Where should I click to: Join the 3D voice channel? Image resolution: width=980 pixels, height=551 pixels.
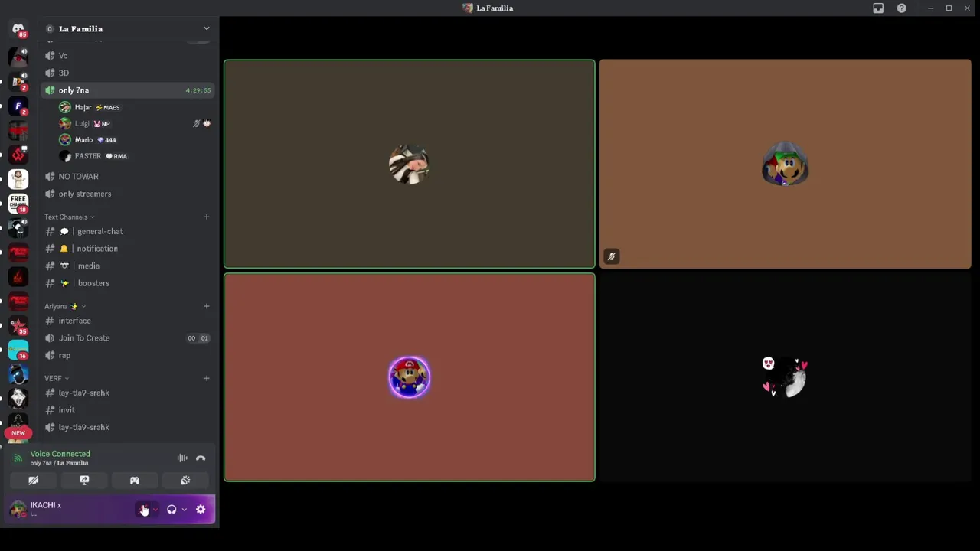pyautogui.click(x=126, y=73)
